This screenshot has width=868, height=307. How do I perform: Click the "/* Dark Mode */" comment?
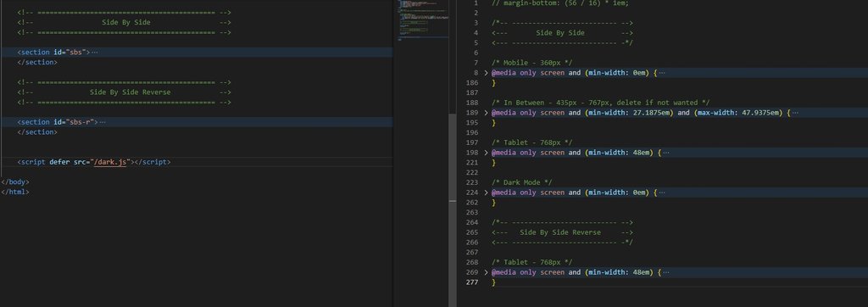[x=522, y=182]
